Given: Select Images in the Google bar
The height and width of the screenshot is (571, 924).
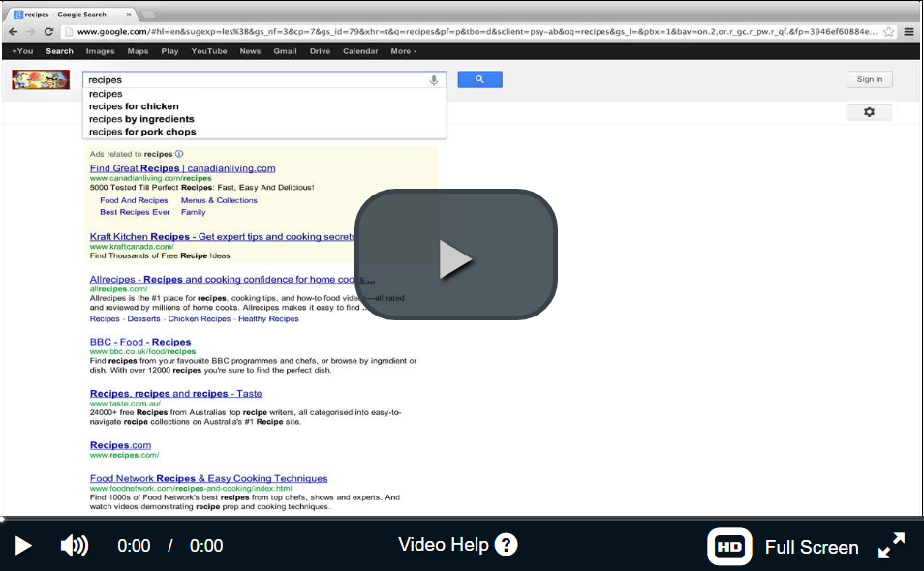Looking at the screenshot, I should 100,51.
